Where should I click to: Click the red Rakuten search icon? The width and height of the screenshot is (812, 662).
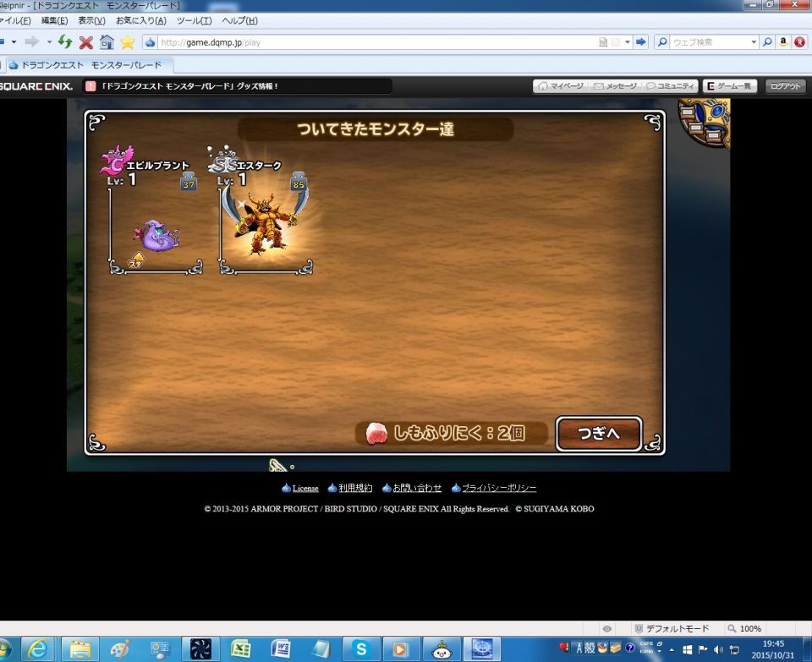coord(799,42)
